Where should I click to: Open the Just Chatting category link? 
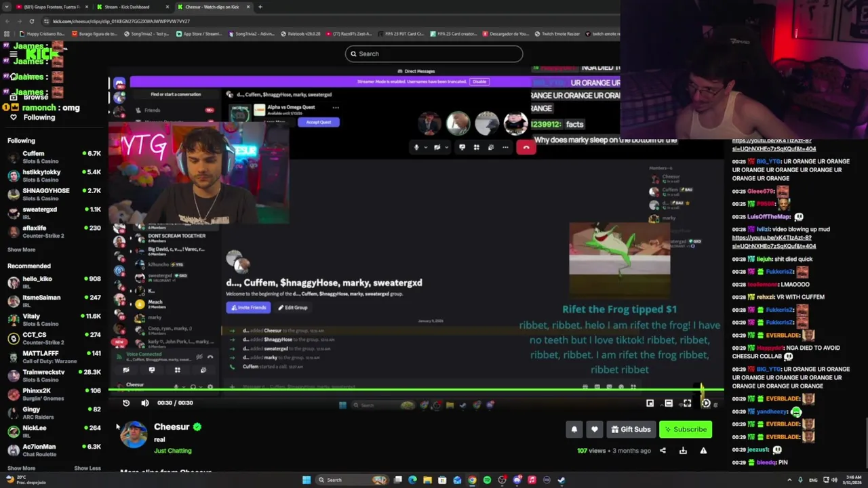[172, 451]
